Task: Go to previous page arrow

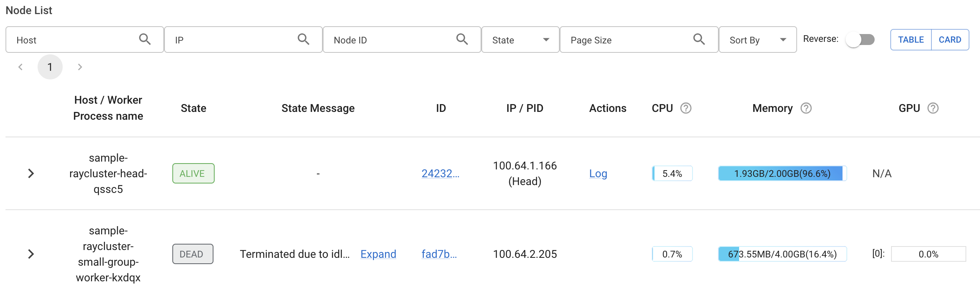Action: pyautogui.click(x=20, y=67)
